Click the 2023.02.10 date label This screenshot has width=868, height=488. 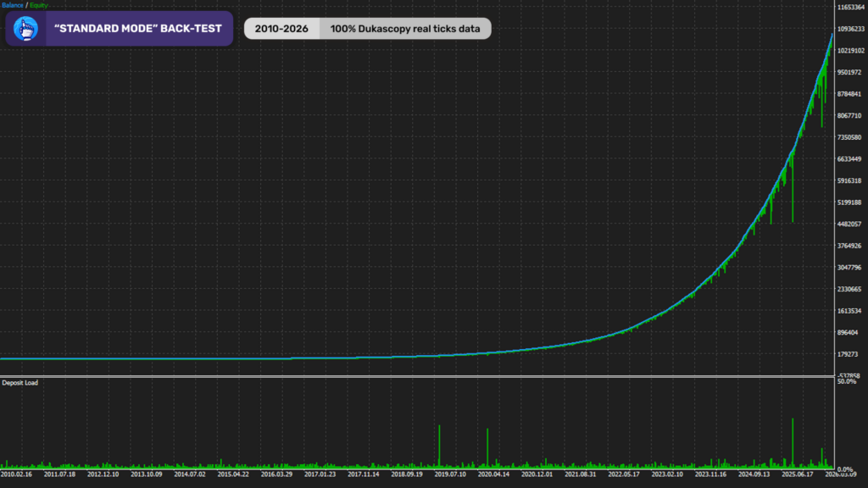click(667, 474)
